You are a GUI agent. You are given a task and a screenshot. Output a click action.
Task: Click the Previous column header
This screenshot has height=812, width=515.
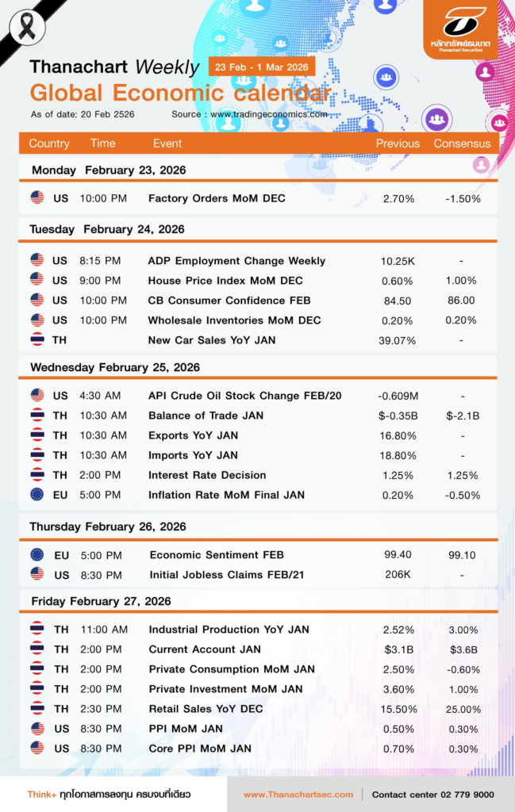click(398, 144)
